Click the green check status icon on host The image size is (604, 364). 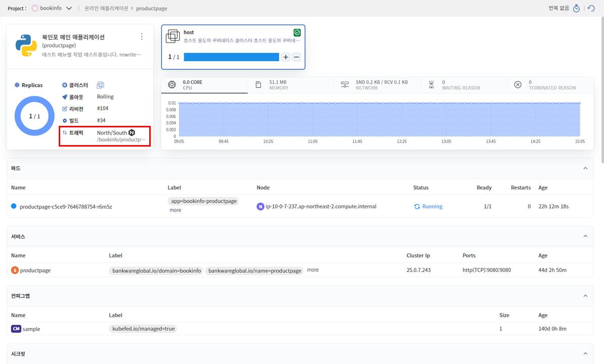[x=297, y=33]
